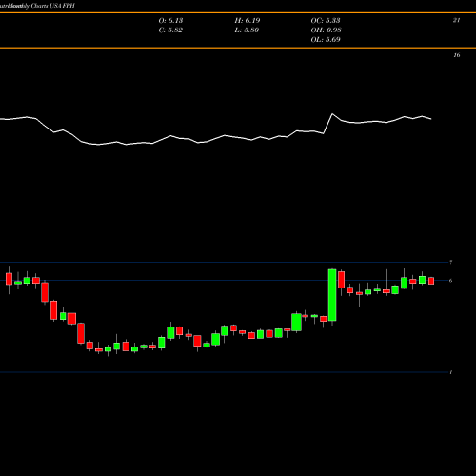Click the 'O: 6.13' open price value

tap(170, 20)
